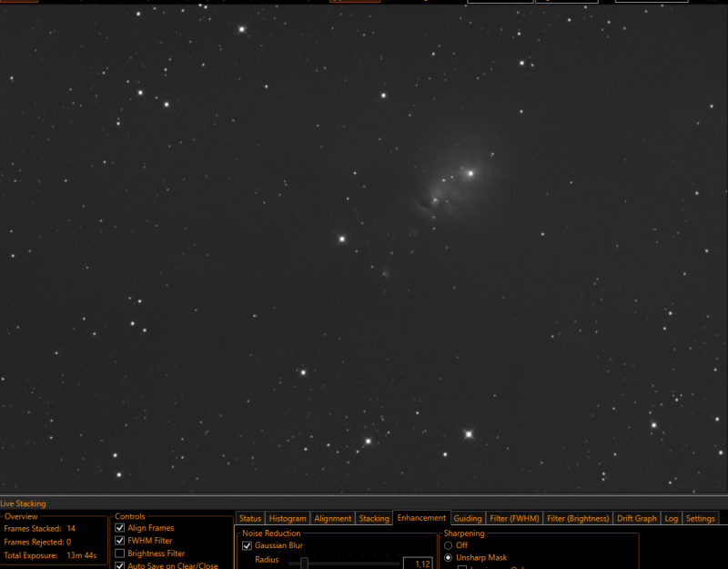Click the Frames Rejected: 0 readout

[x=37, y=542]
